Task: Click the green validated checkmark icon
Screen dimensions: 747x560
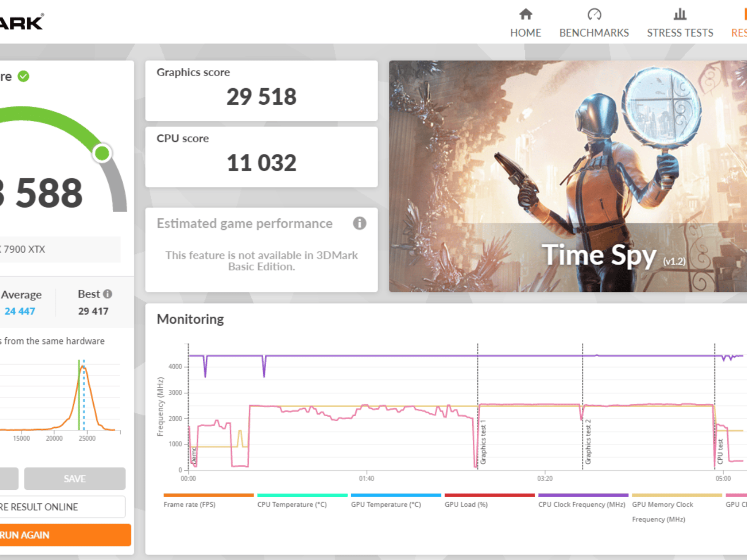Action: (x=23, y=76)
